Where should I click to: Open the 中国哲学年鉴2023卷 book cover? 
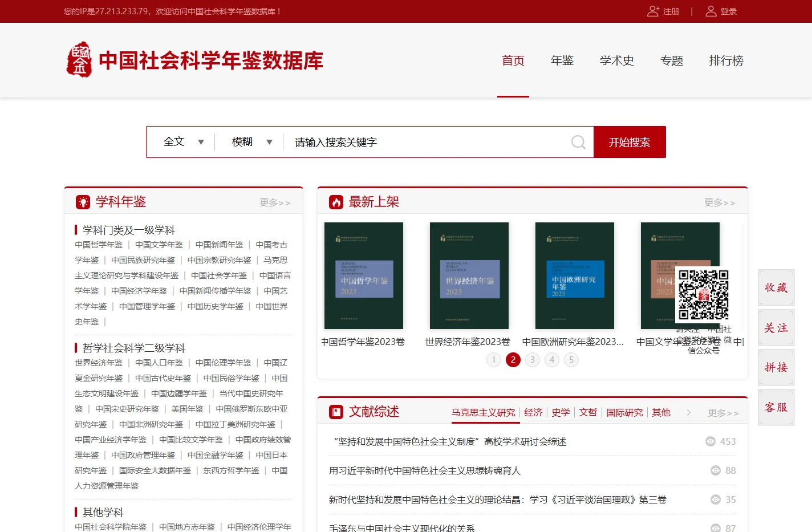point(364,275)
